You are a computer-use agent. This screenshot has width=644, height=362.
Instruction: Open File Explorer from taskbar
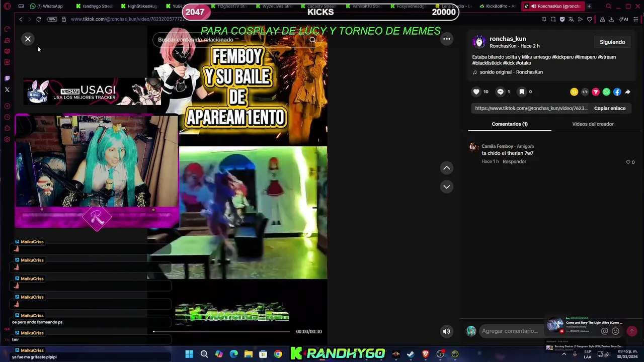(249, 354)
